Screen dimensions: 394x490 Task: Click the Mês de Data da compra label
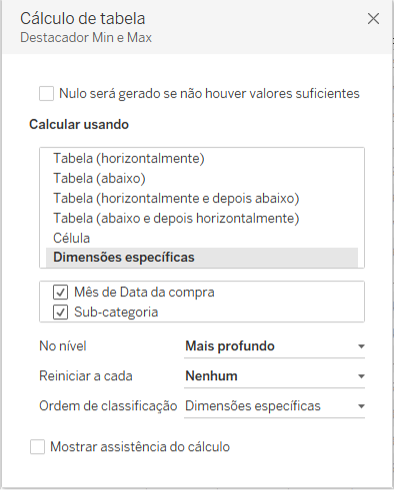click(144, 292)
